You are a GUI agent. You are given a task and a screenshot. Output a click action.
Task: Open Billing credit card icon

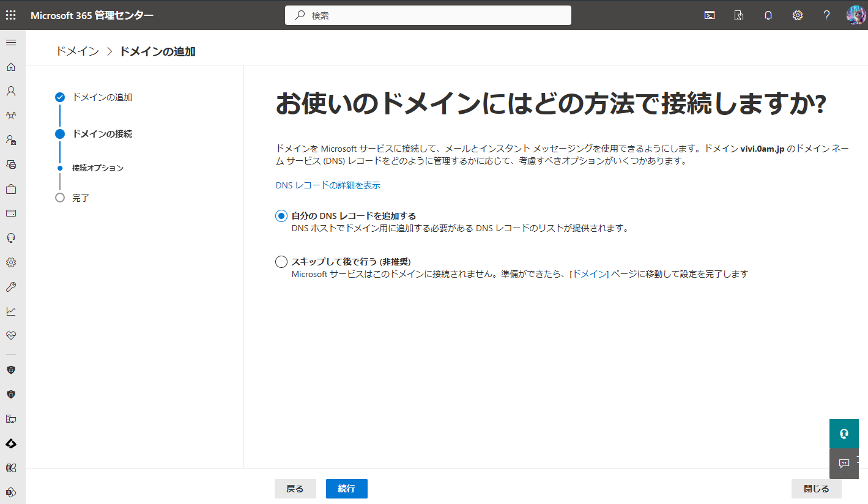click(x=11, y=213)
